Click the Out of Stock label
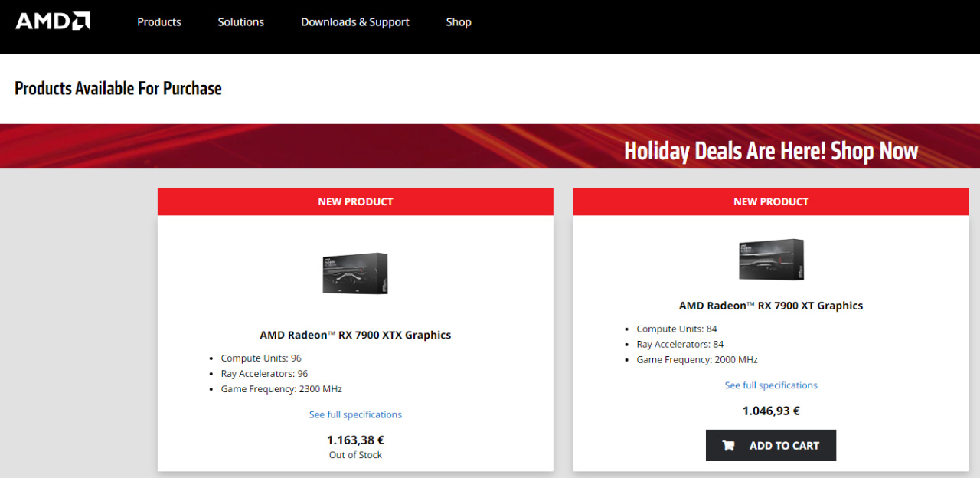Image resolution: width=980 pixels, height=478 pixels. 355,455
